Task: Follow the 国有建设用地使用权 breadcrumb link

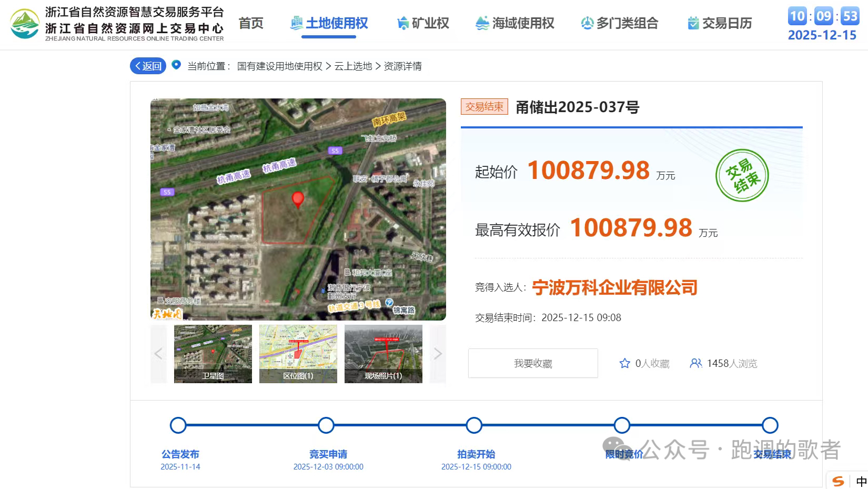Action: tap(279, 66)
